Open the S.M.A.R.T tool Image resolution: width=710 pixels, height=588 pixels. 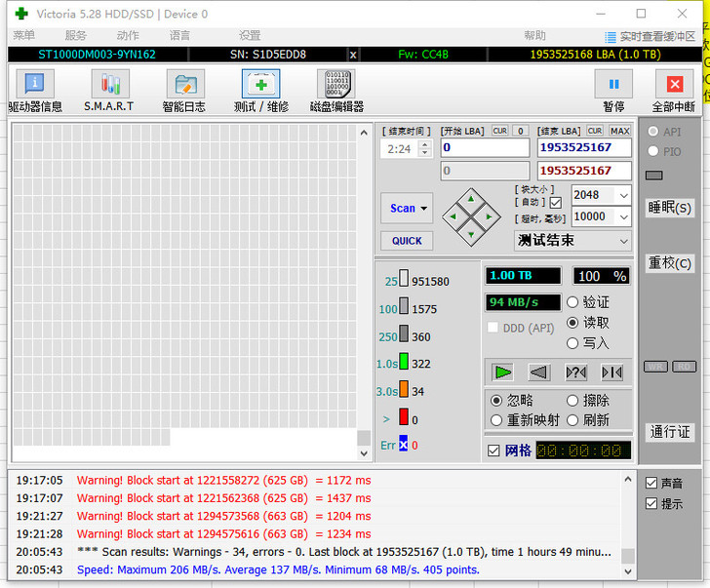pyautogui.click(x=110, y=84)
